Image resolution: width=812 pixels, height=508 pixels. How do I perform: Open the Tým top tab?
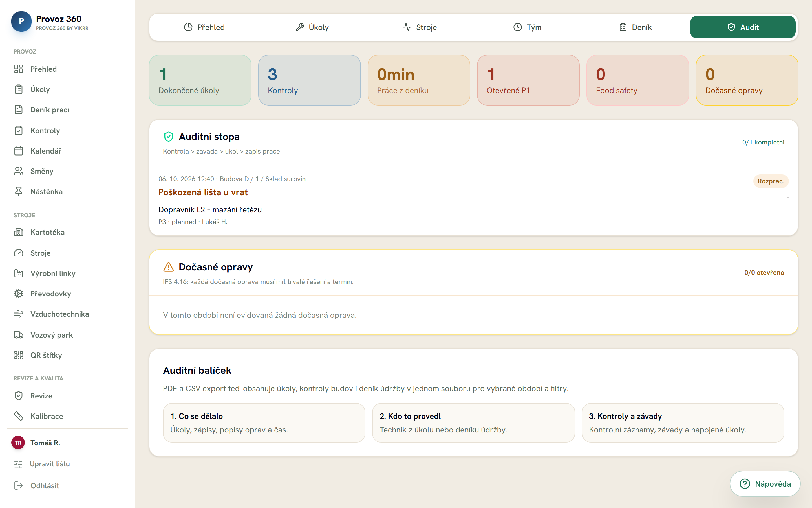click(528, 27)
